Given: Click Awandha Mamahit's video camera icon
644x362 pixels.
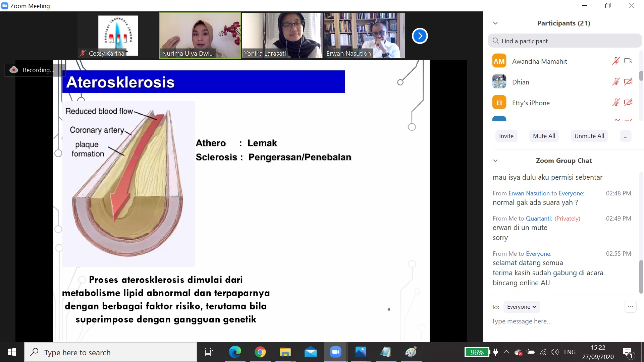Looking at the screenshot, I should tap(628, 61).
